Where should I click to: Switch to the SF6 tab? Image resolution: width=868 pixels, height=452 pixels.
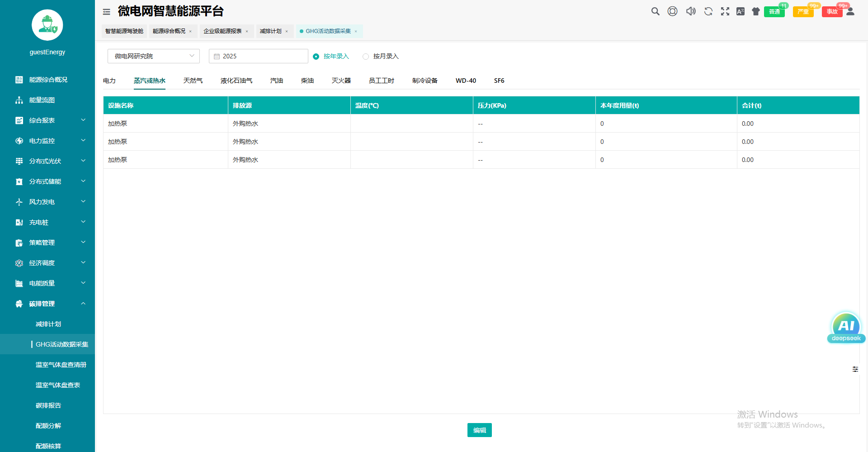pos(499,81)
